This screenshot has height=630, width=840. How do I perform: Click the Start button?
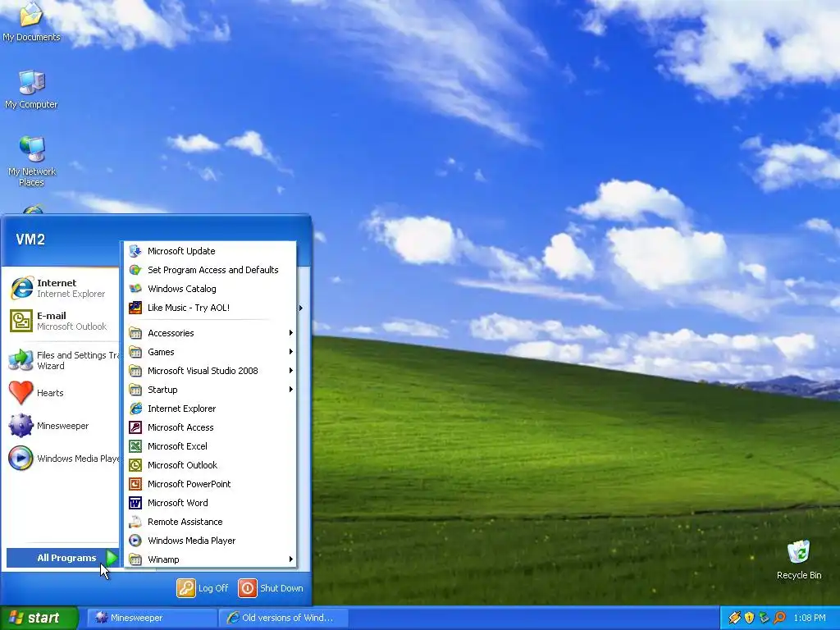(39, 618)
